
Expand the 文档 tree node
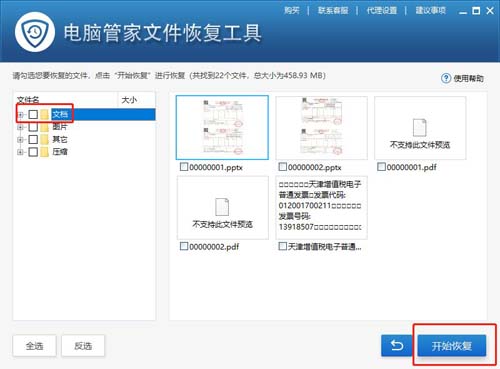21,115
